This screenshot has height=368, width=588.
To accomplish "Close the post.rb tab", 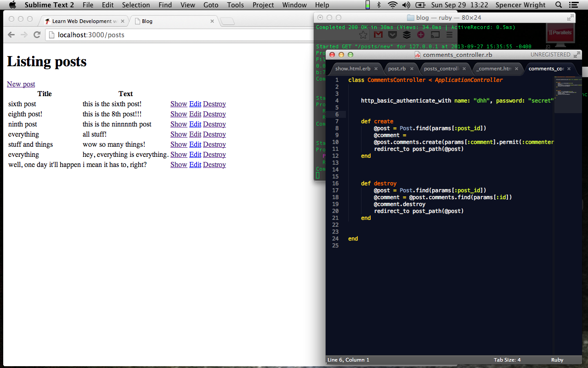I will click(x=412, y=69).
